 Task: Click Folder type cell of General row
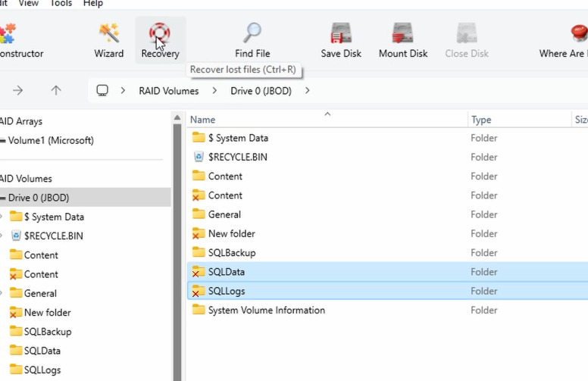(484, 214)
